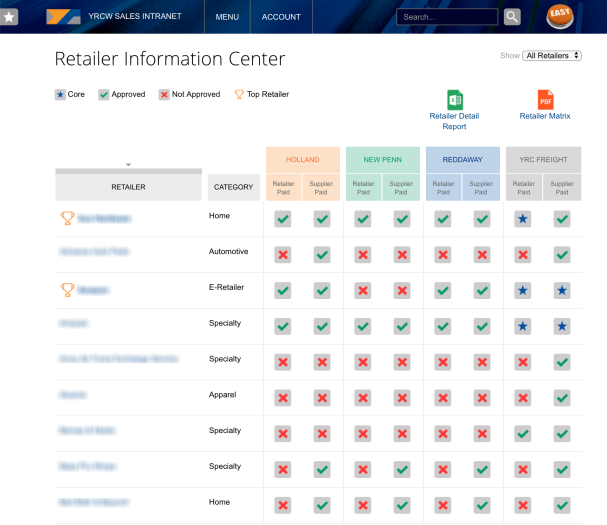Click Holland Retailer Paid X in Automotive row
The width and height of the screenshot is (607, 525).
[x=283, y=255]
